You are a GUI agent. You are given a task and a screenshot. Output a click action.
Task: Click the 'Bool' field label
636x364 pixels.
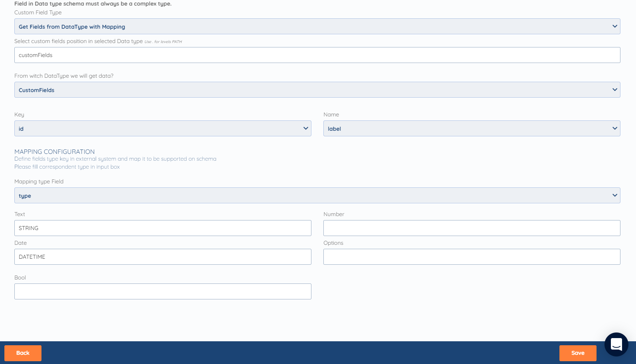click(20, 277)
